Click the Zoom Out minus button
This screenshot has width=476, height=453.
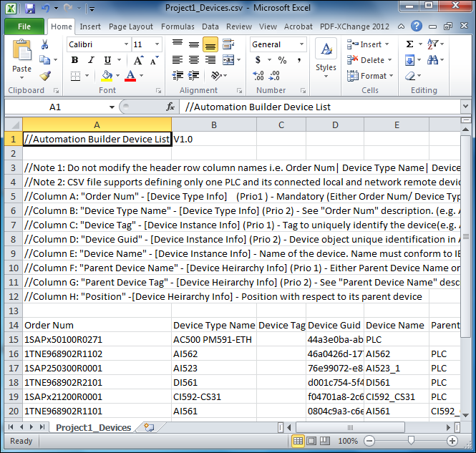tap(369, 441)
